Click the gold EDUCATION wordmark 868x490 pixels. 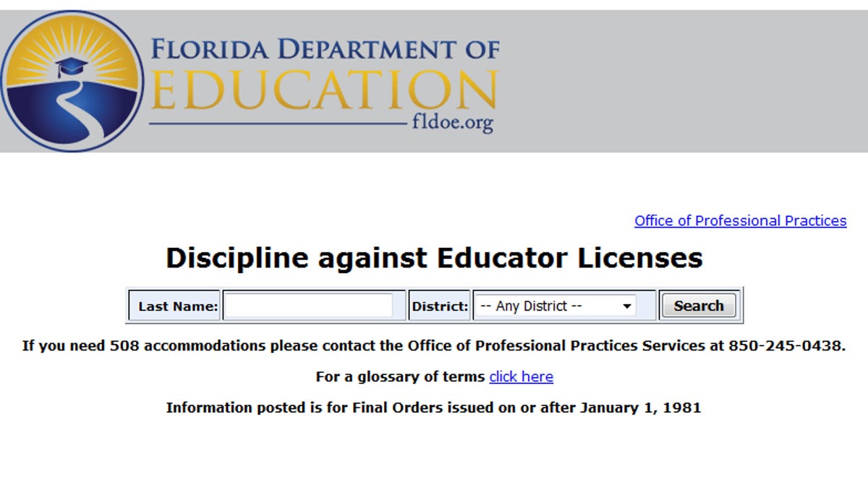click(x=325, y=90)
